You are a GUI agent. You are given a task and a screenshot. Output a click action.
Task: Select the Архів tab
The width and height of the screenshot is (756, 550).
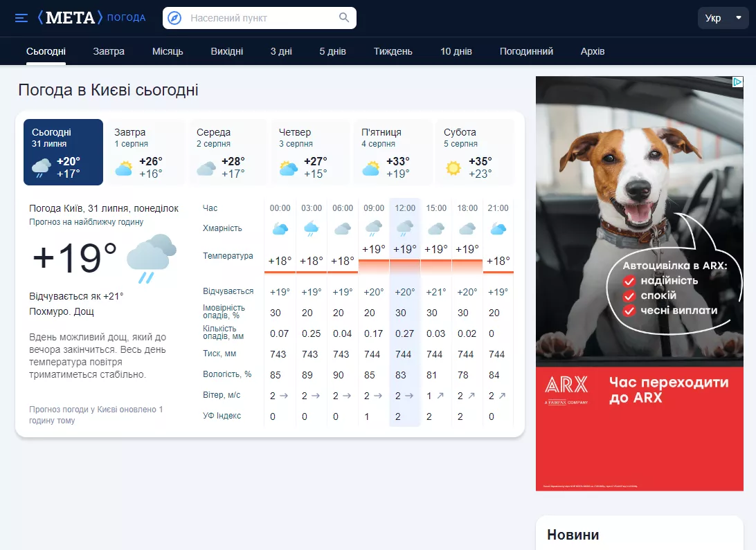592,51
